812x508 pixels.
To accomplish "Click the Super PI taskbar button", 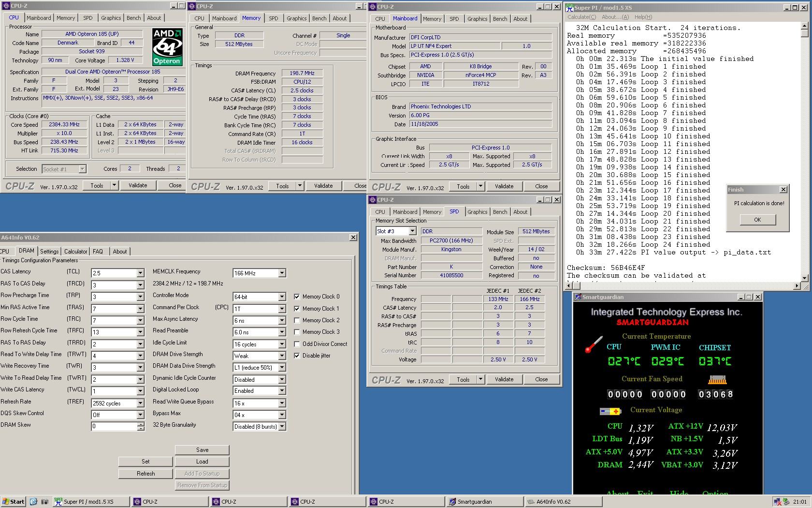I will (x=90, y=502).
